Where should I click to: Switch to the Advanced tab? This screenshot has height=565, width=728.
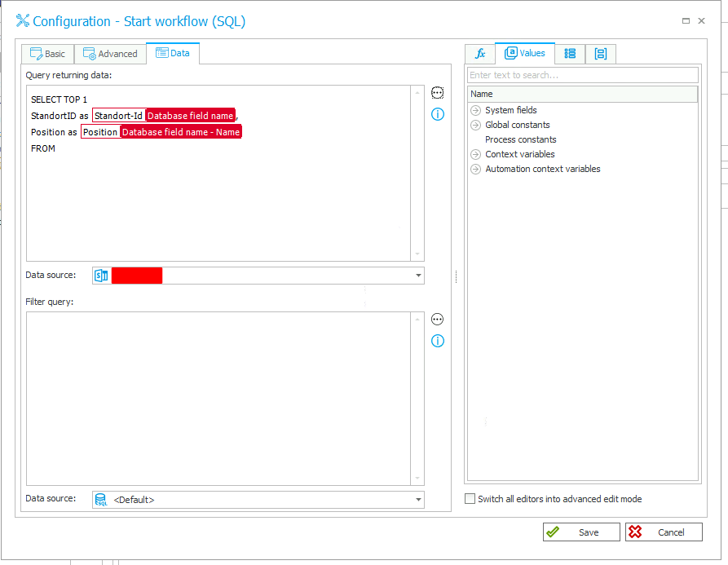(110, 54)
